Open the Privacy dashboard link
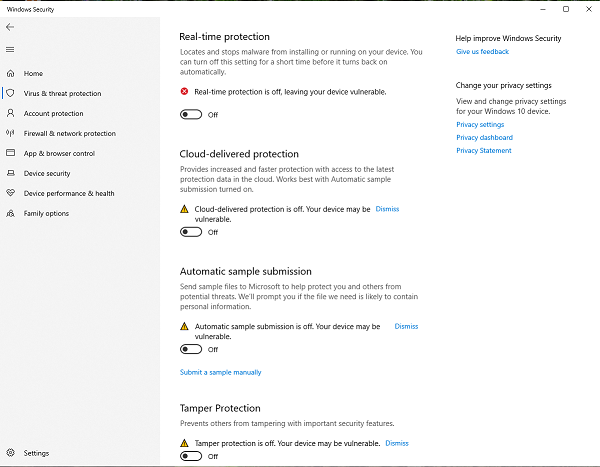 [x=484, y=138]
